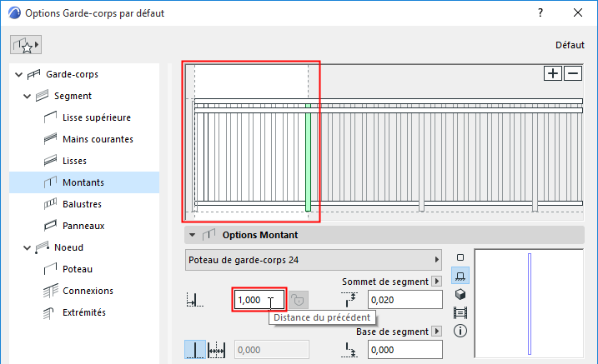
Task: Select Garde-corps in the tree
Action: 72,74
